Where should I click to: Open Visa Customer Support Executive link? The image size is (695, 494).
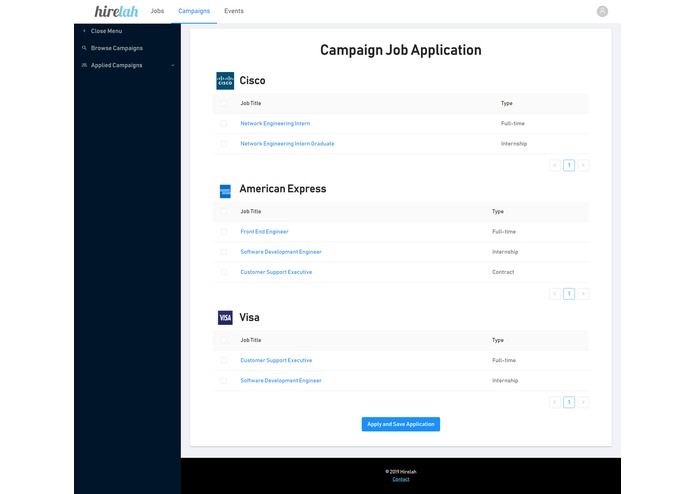click(x=276, y=360)
